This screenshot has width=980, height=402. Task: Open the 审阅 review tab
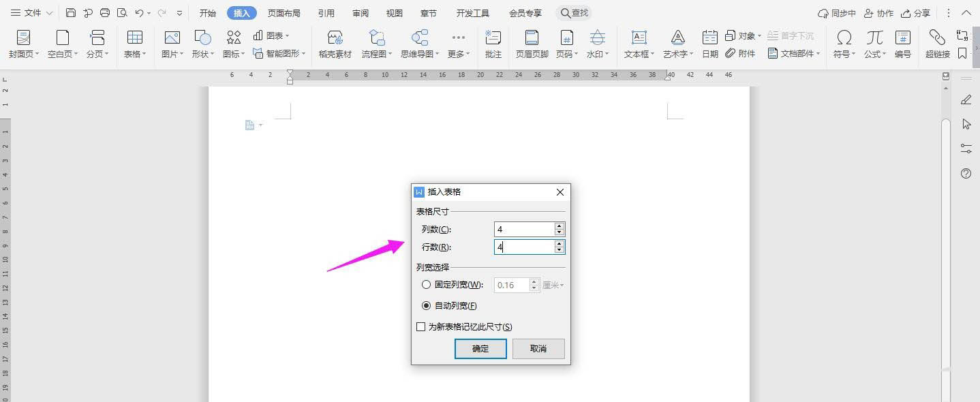coord(361,13)
